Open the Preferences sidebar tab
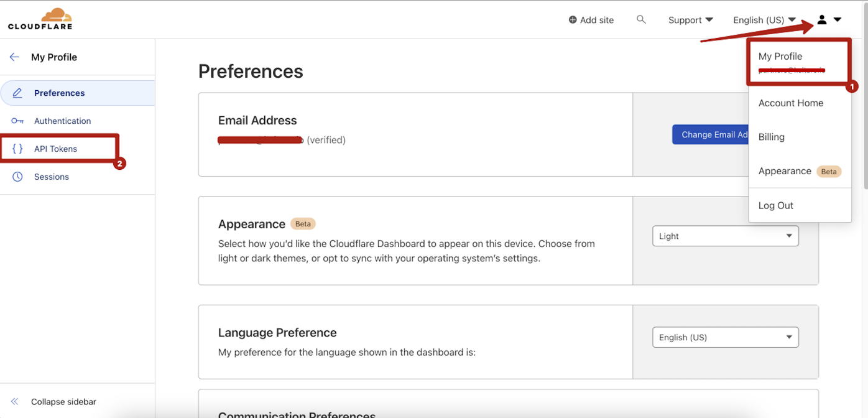 pos(77,93)
